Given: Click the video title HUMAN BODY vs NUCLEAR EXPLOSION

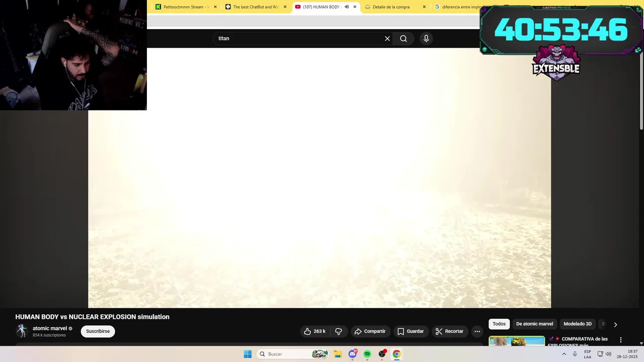Looking at the screenshot, I should (92, 317).
